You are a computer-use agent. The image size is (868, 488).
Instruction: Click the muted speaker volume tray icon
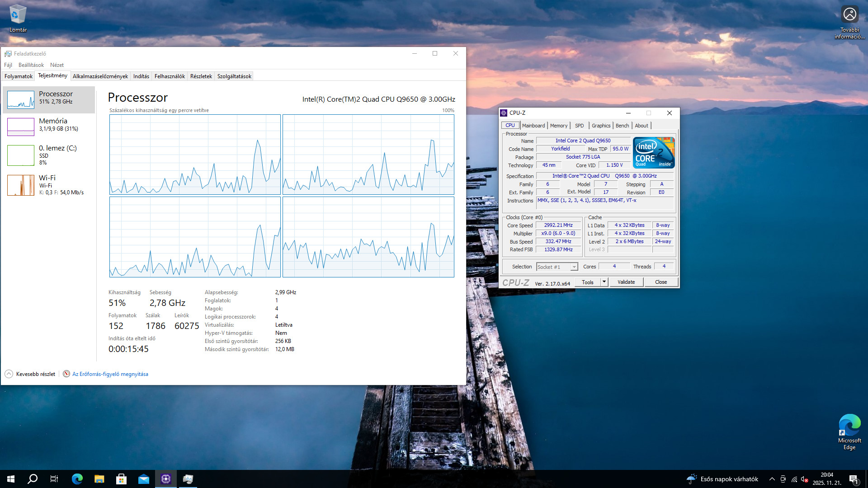[804, 479]
